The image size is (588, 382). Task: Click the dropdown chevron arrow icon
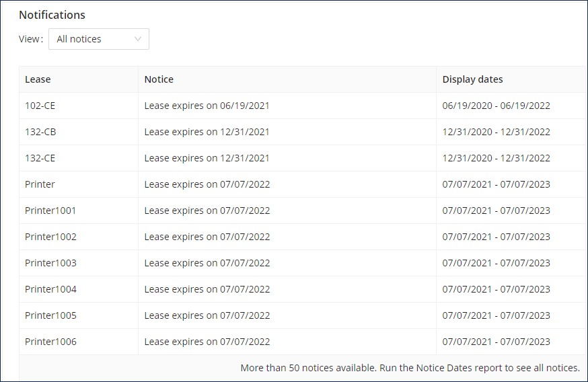(138, 39)
